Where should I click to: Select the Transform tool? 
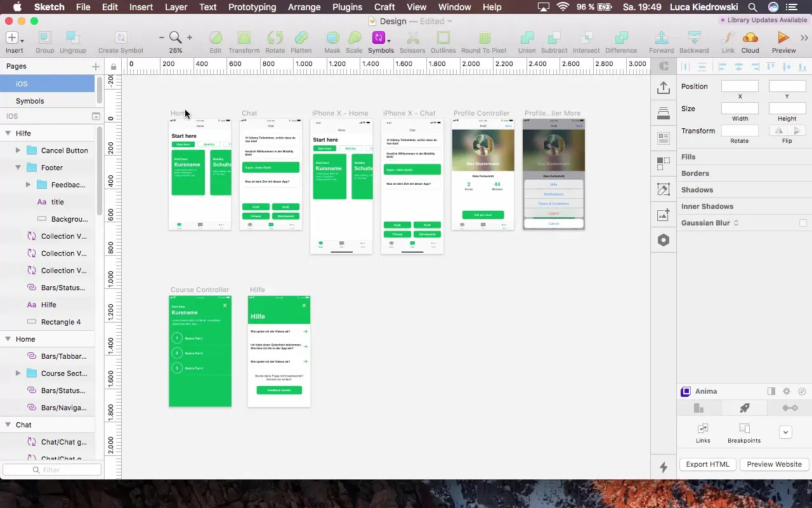point(244,38)
